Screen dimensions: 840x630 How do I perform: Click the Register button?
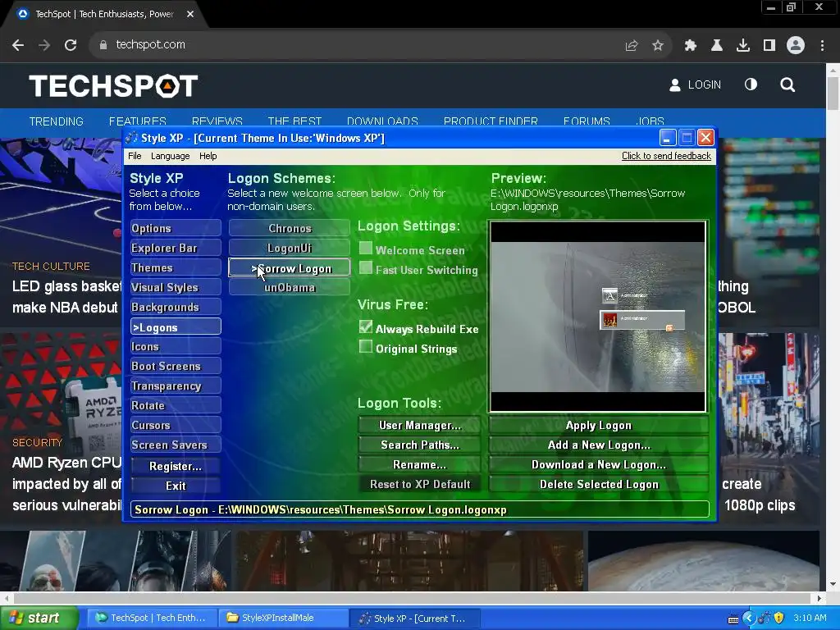[x=176, y=466]
